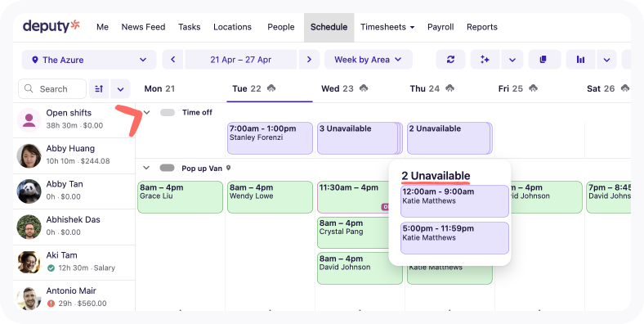Collapse the Time off section chevron
644x324 pixels.
coord(146,112)
